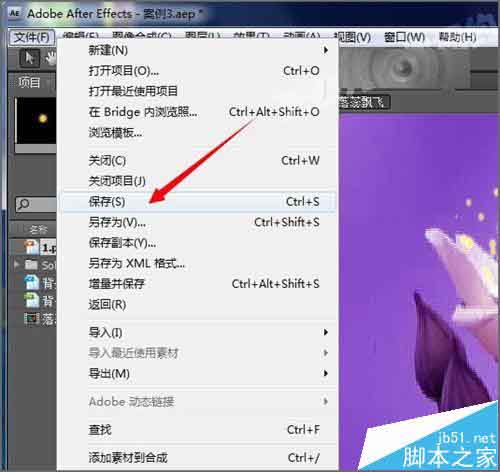Choose 关闭项目(J) menu entry

coord(197,181)
